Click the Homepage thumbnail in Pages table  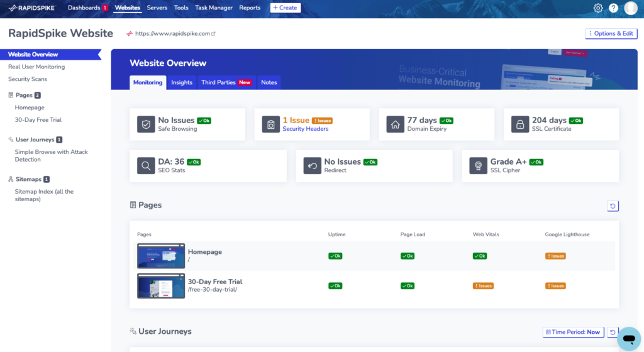(x=161, y=256)
